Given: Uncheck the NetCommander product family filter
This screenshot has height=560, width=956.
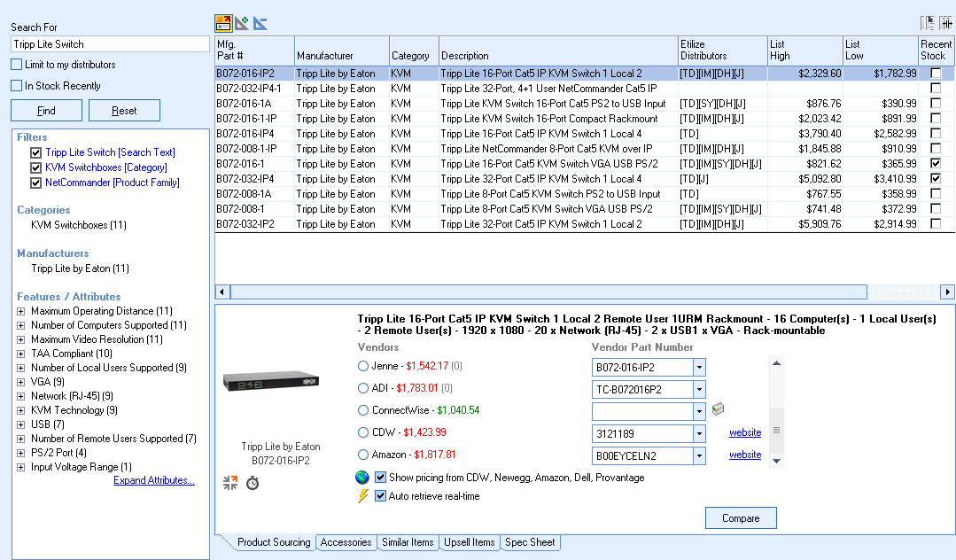Looking at the screenshot, I should point(36,183).
